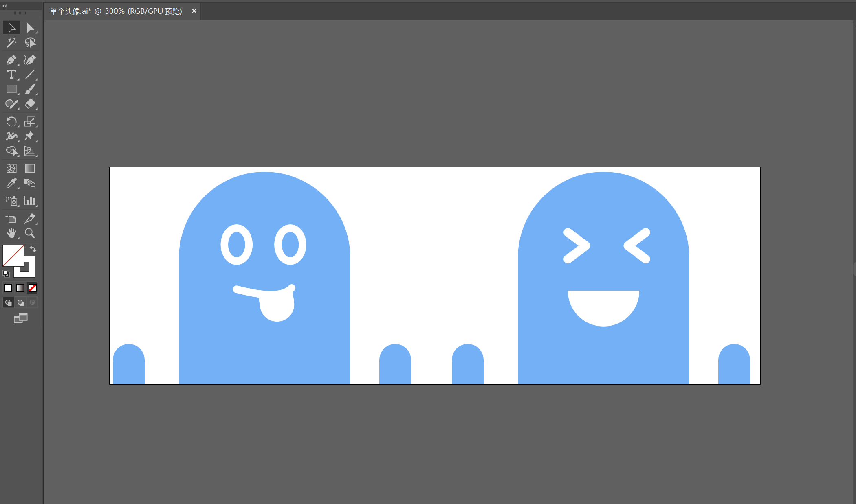Select the Magic Wand tool
Image resolution: width=856 pixels, height=504 pixels.
coord(11,43)
